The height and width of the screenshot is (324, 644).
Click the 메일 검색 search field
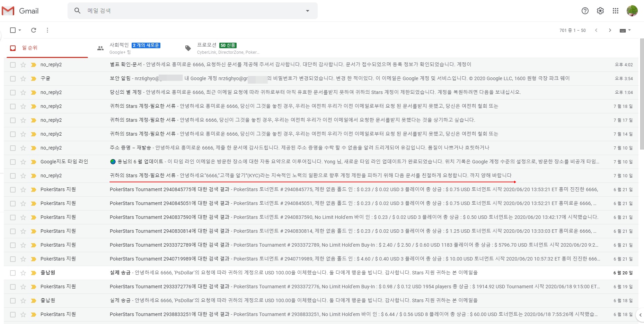click(192, 11)
